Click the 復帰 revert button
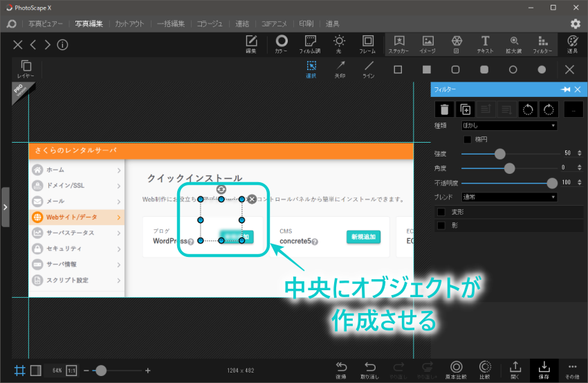Viewport: 588px width, 383px height. 341,371
